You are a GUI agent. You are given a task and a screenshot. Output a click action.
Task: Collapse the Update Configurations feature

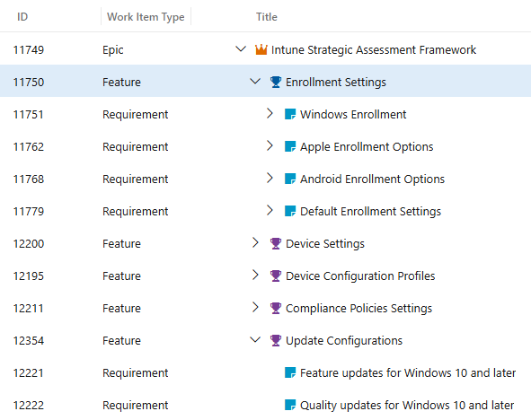tap(255, 339)
